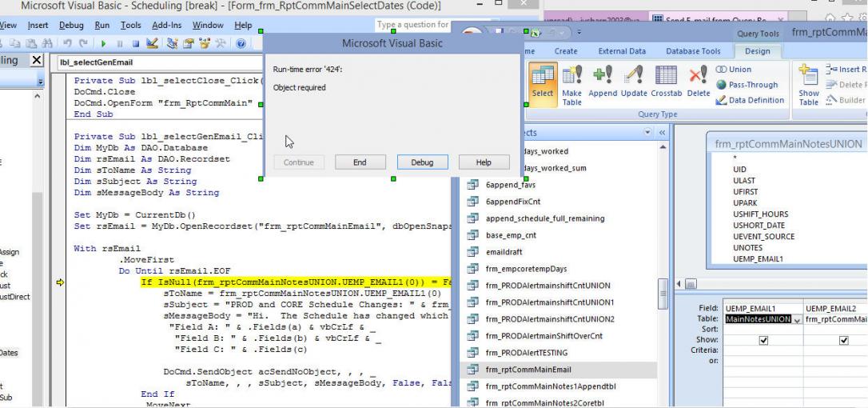868x408 pixels.
Task: Click the Append query icon
Action: 603,82
